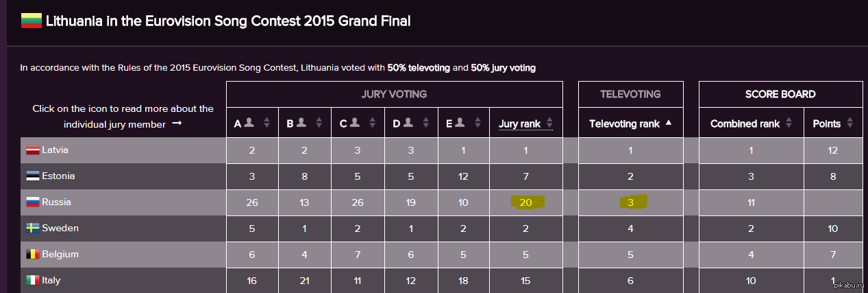The height and width of the screenshot is (293, 868).
Task: Click the Sweden flag icon
Action: click(33, 228)
